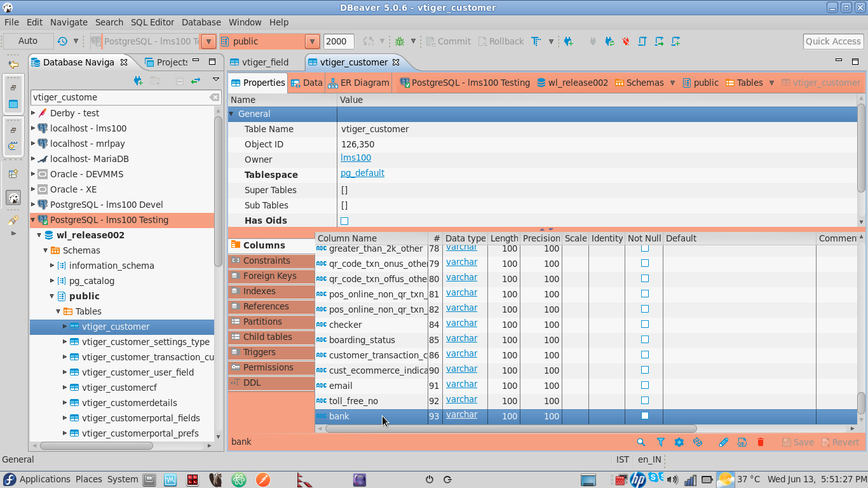Click the horizontal scrollbar of the columns table

tap(511, 429)
